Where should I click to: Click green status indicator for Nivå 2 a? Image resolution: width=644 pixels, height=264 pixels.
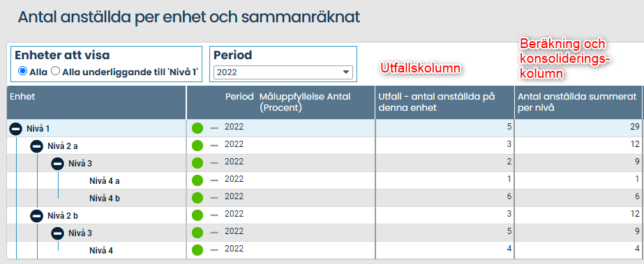tap(197, 145)
